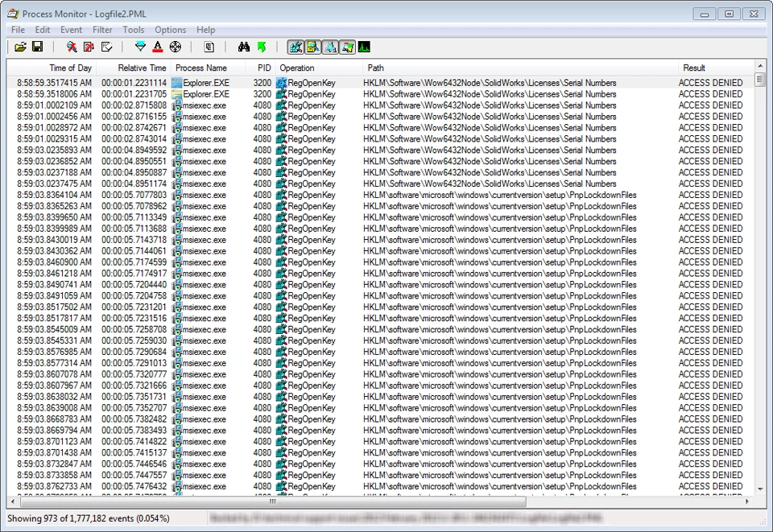Toggle Show Registry Activity
Image resolution: width=773 pixels, height=532 pixels.
[296, 47]
